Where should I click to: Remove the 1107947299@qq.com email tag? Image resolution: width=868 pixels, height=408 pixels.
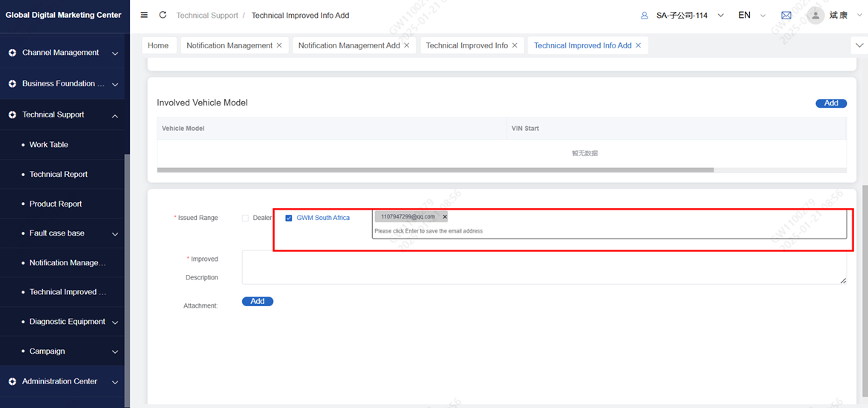[x=445, y=217]
